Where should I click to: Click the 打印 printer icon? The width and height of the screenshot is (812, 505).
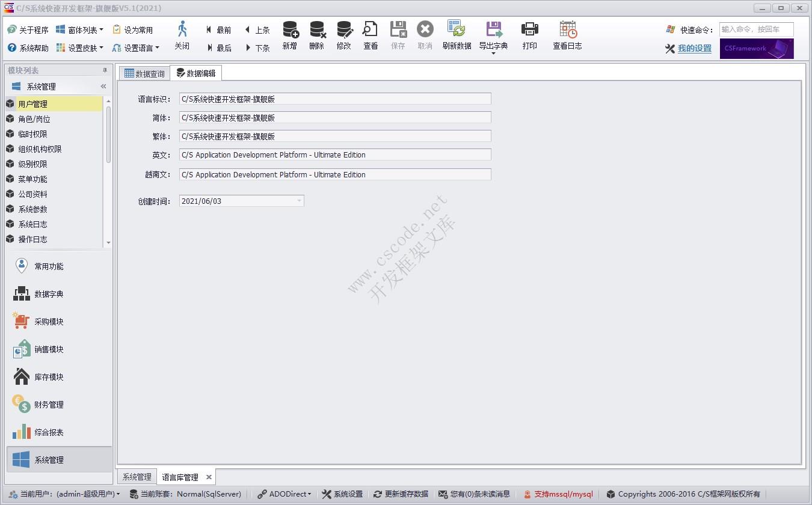tap(529, 30)
